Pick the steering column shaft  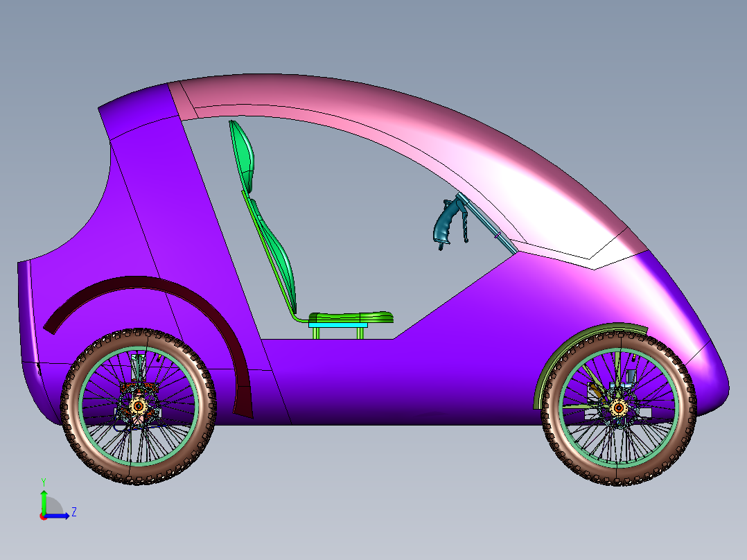pos(489,224)
